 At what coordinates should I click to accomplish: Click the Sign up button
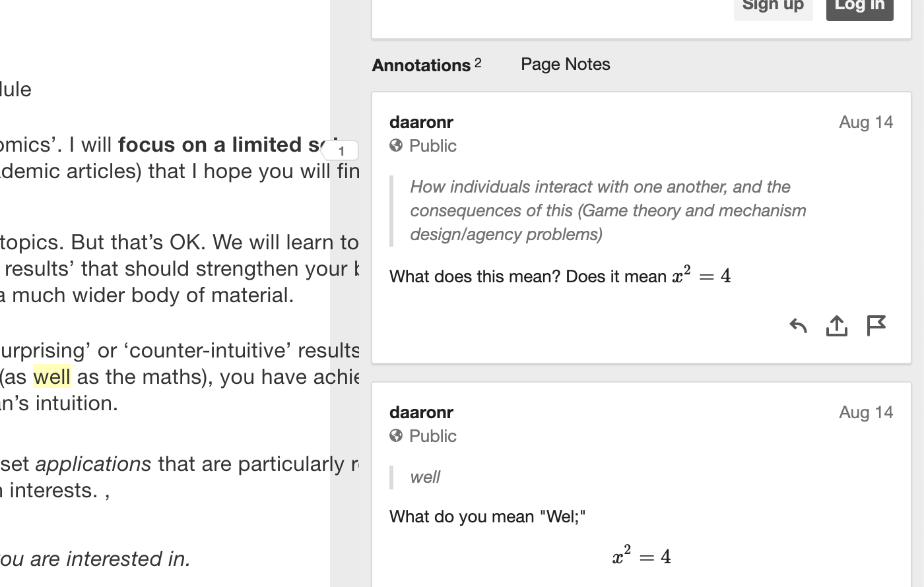(774, 7)
